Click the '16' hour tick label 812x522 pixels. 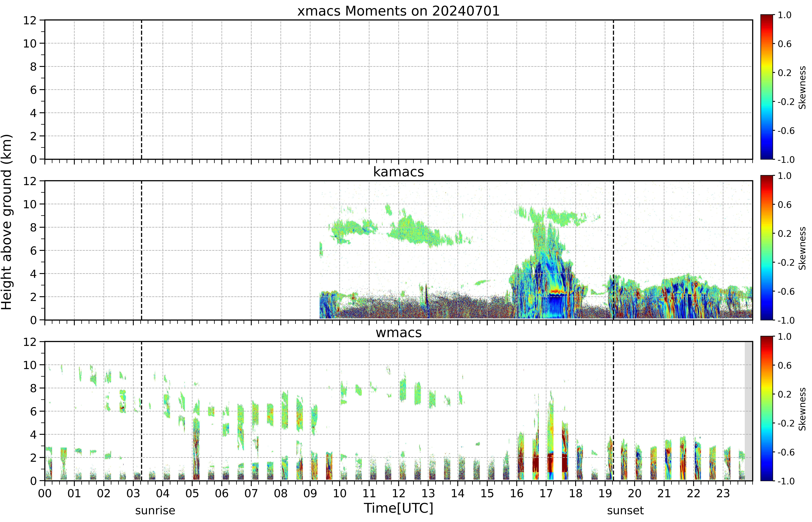pyautogui.click(x=517, y=493)
